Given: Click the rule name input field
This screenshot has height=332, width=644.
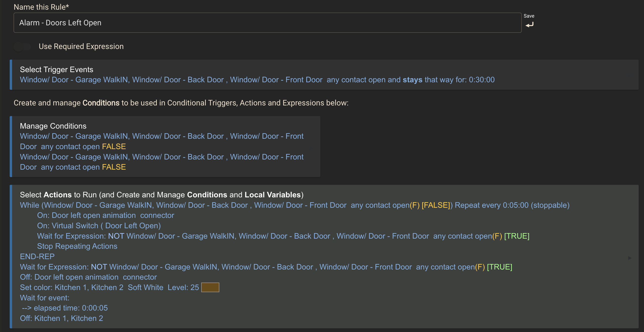Looking at the screenshot, I should (267, 23).
